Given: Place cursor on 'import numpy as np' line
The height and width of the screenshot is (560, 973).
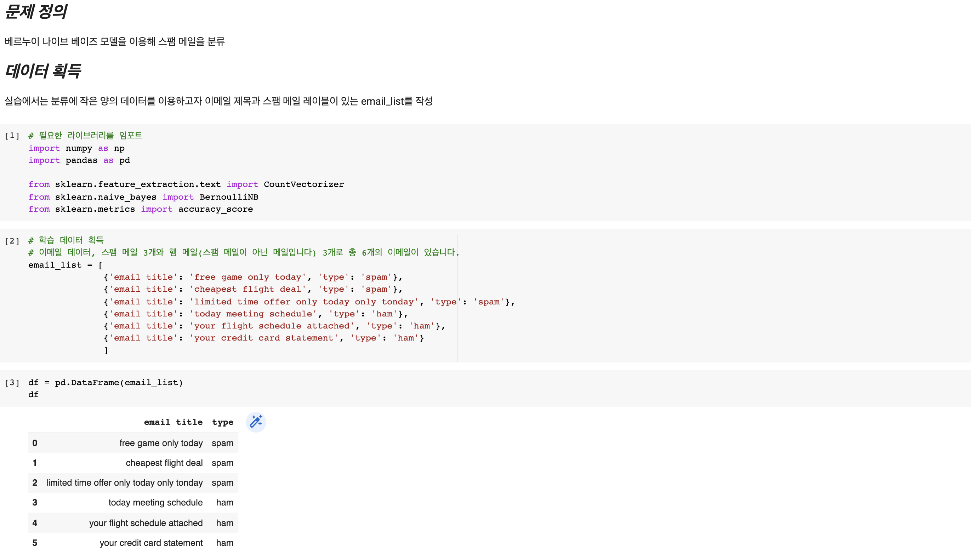Looking at the screenshot, I should click(76, 148).
